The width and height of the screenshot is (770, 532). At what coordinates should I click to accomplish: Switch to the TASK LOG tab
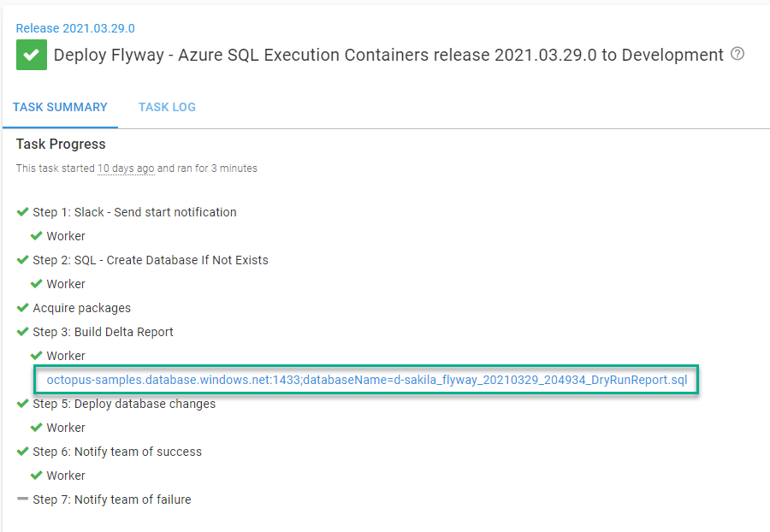click(167, 107)
